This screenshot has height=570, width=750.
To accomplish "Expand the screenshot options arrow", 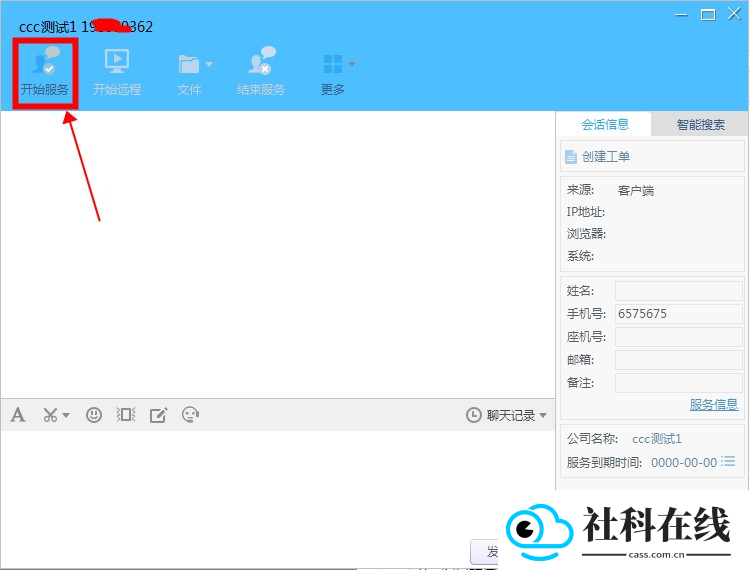I will (x=66, y=415).
